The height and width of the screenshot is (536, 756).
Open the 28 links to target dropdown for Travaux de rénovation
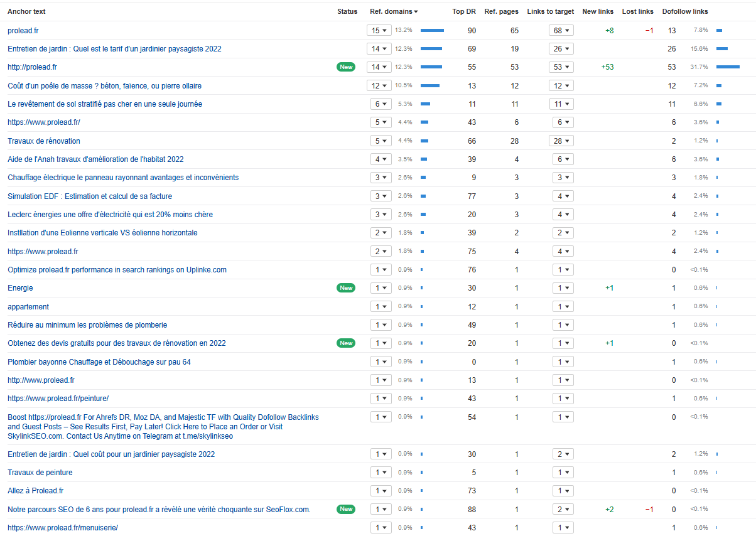(x=563, y=141)
